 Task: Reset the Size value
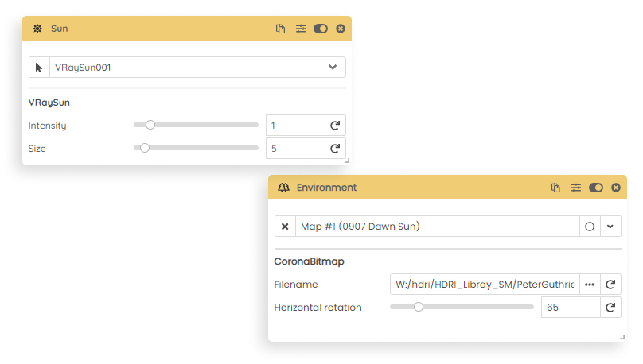click(x=335, y=148)
